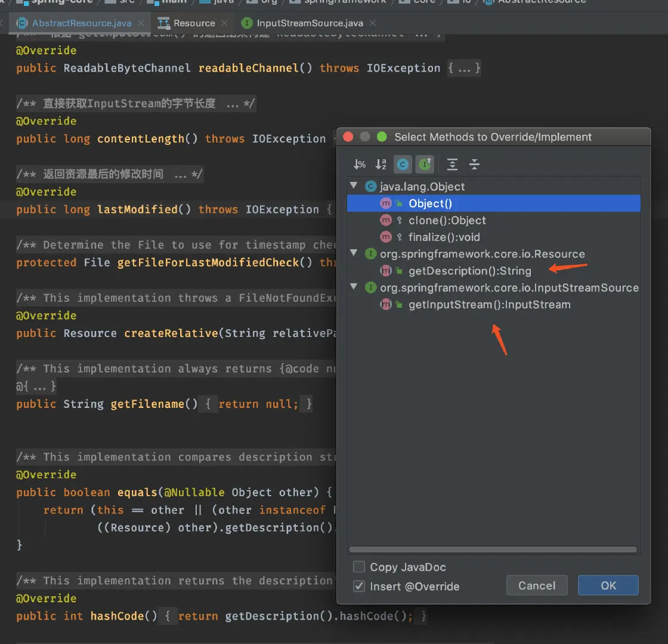Click the 'instanceof' keyword in equals method
Viewport: 668px width, 644px height.
292,510
